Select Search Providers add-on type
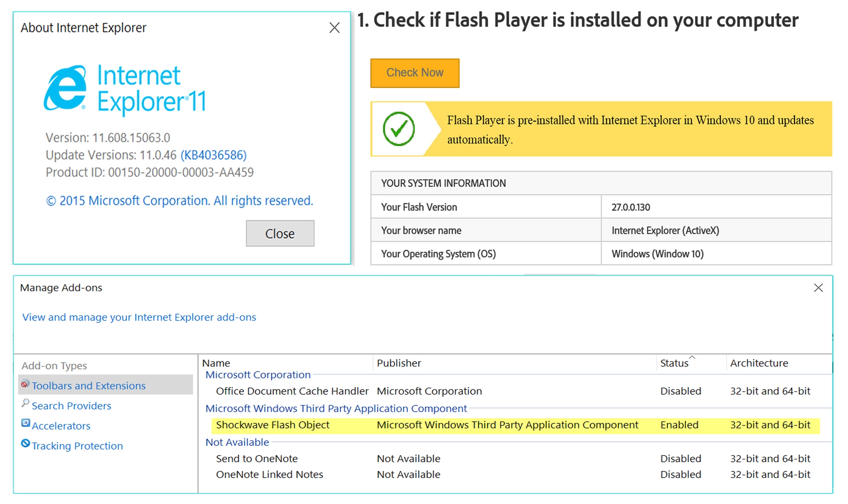The height and width of the screenshot is (504, 848). point(71,406)
